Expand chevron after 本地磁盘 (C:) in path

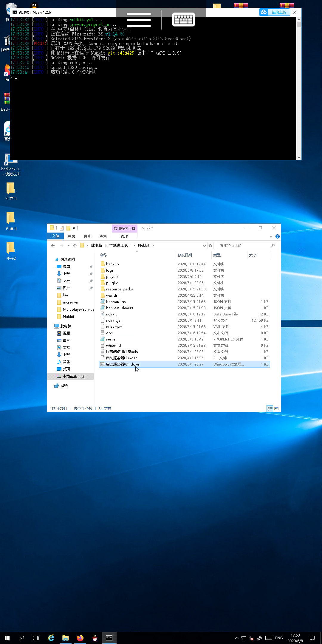(x=134, y=245)
